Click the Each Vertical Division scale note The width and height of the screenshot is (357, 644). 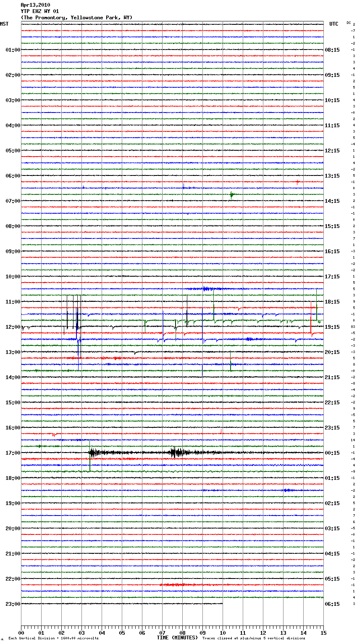tap(53, 639)
